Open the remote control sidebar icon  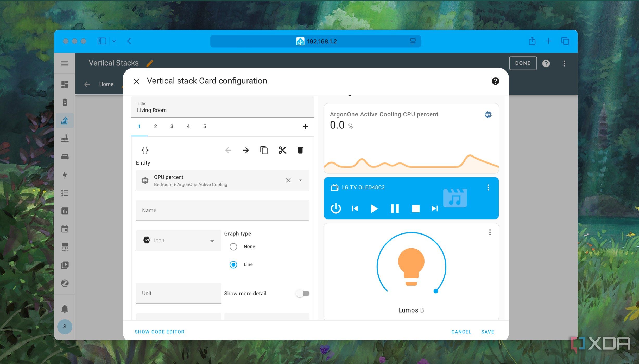pos(65,102)
